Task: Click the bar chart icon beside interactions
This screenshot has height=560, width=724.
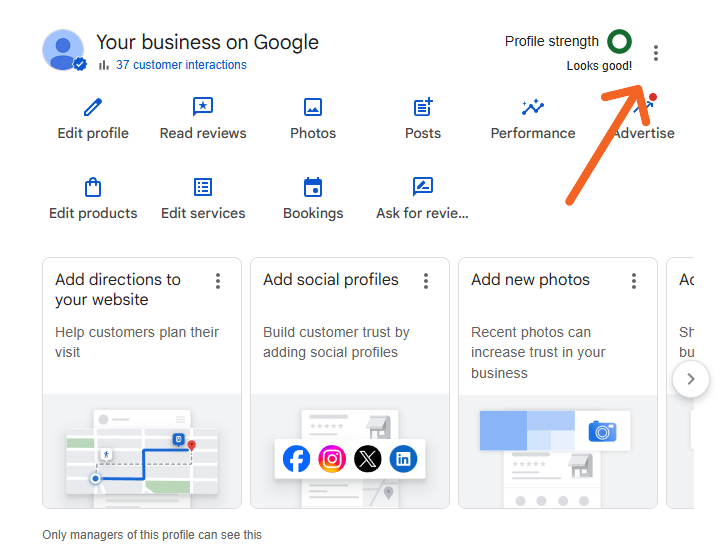Action: coord(104,65)
